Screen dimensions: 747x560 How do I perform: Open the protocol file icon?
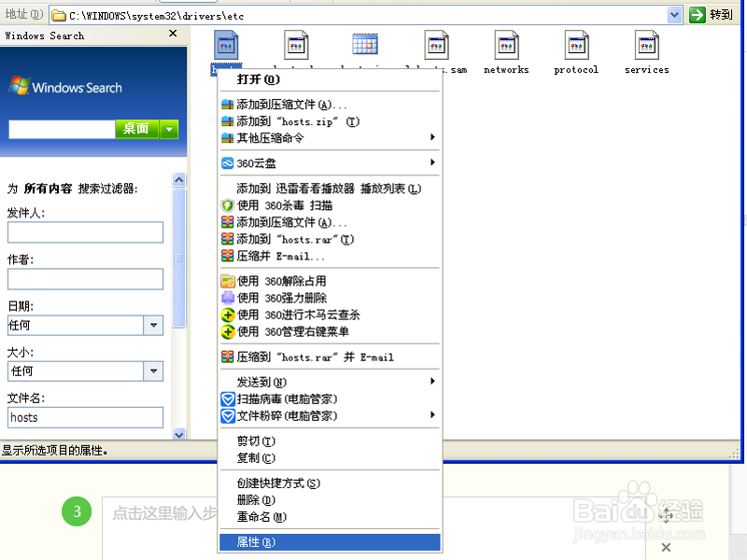coord(576,46)
